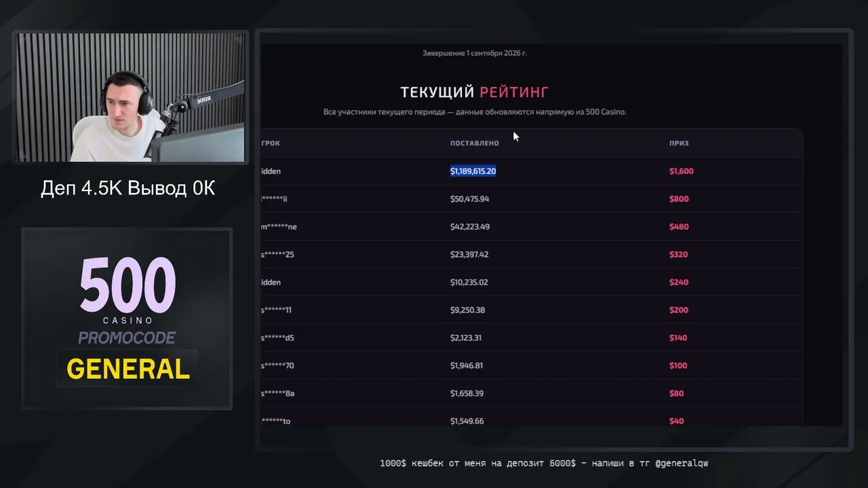Click the $10,235.02 wagered value

click(x=469, y=282)
